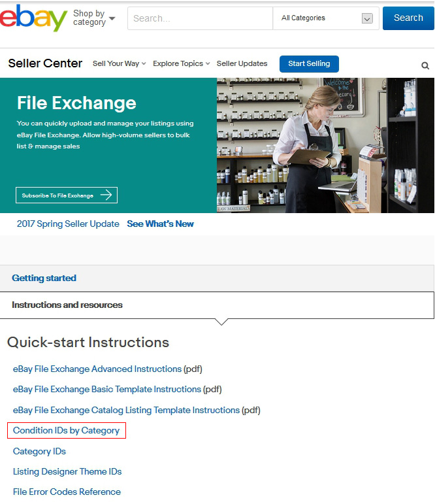Click the Seller Center magnifier search icon
This screenshot has height=504, width=435.
[425, 65]
